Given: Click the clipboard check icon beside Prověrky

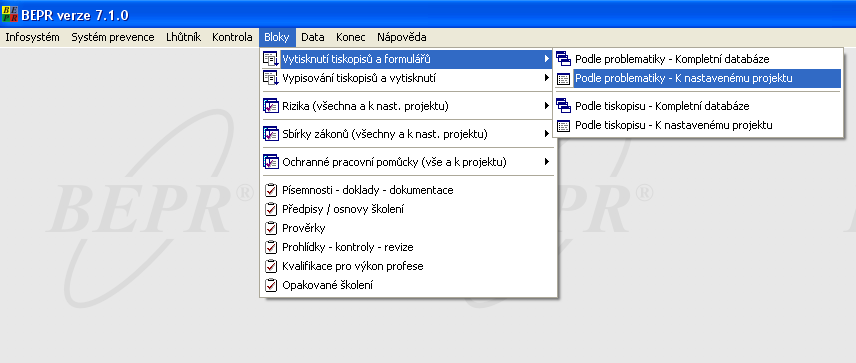Looking at the screenshot, I should coord(271,228).
